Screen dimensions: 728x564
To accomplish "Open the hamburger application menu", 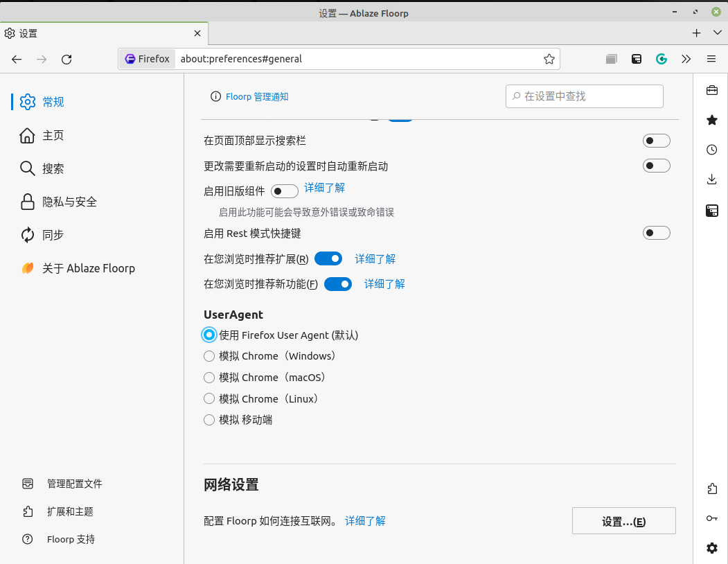I will tap(711, 59).
